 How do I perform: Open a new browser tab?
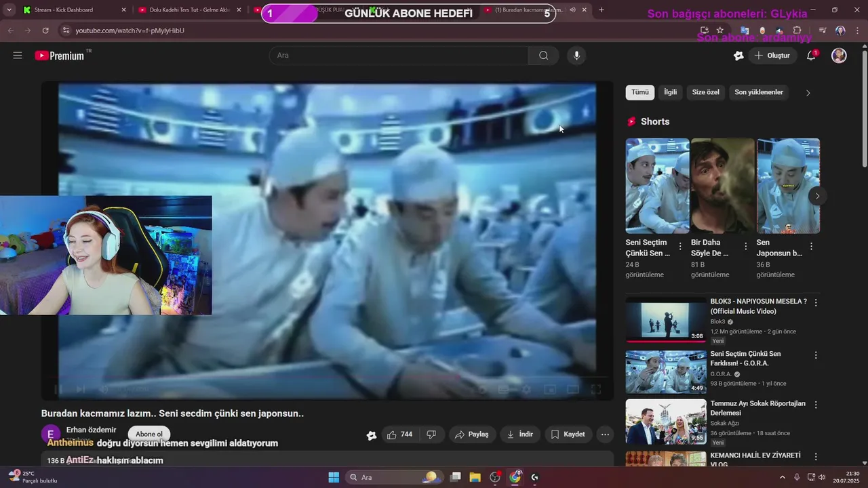tap(601, 9)
